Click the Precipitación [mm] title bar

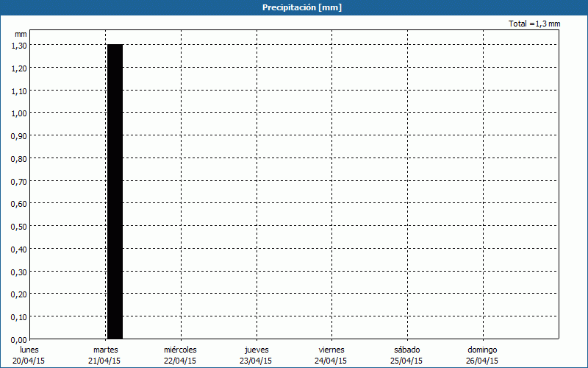pos(294,7)
